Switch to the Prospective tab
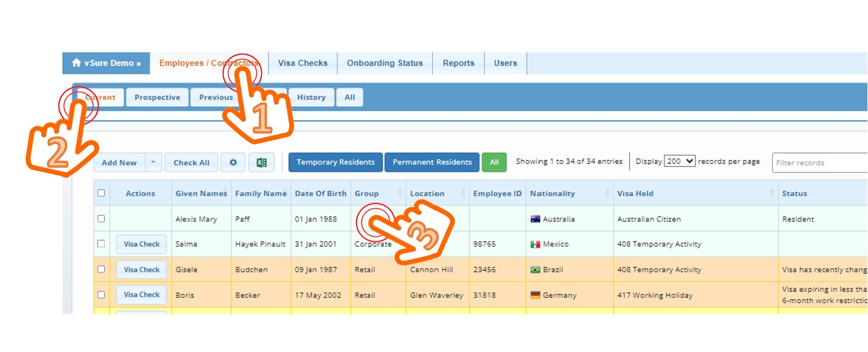This screenshot has height=352, width=868. click(x=157, y=98)
